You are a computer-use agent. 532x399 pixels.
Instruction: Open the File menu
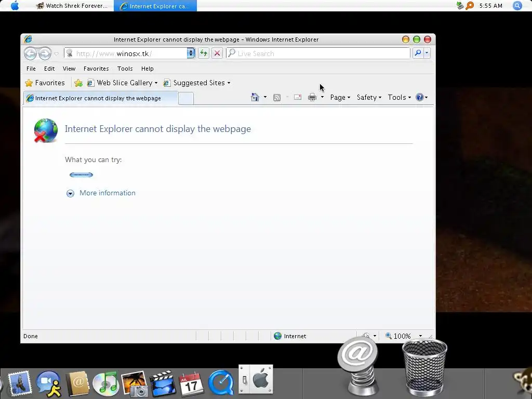31,69
